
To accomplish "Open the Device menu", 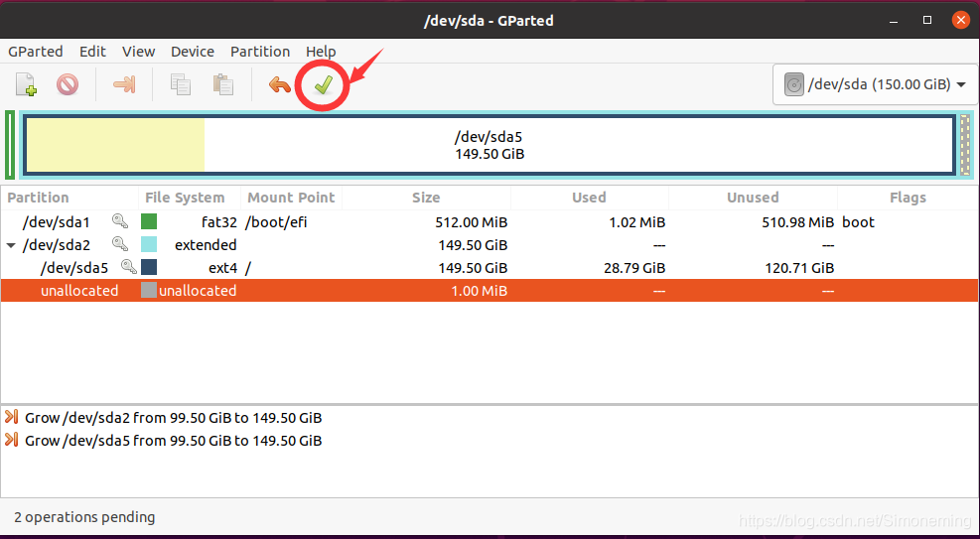I will click(x=193, y=52).
